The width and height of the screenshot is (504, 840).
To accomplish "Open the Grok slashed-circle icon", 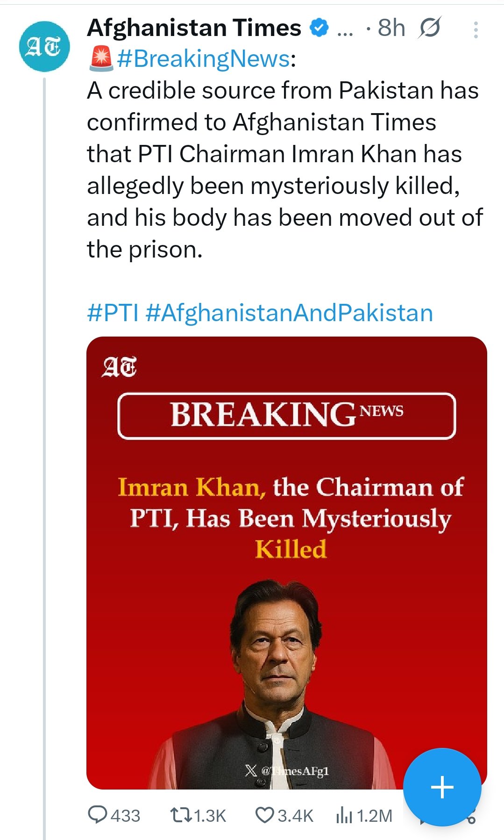I will pyautogui.click(x=429, y=28).
